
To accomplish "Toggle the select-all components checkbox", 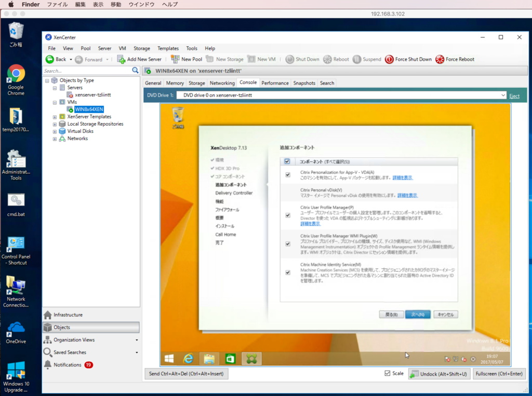I will click(287, 161).
